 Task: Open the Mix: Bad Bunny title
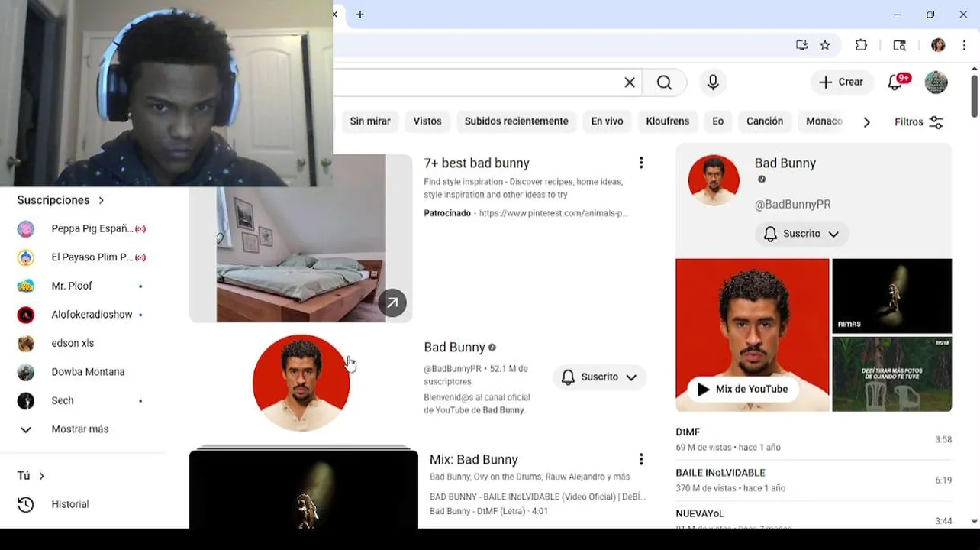tap(474, 460)
